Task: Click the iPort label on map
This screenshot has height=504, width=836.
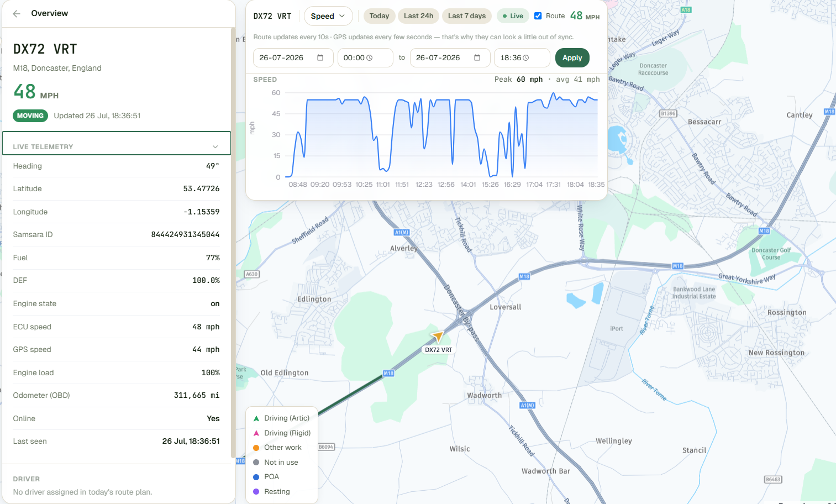Action: [617, 329]
